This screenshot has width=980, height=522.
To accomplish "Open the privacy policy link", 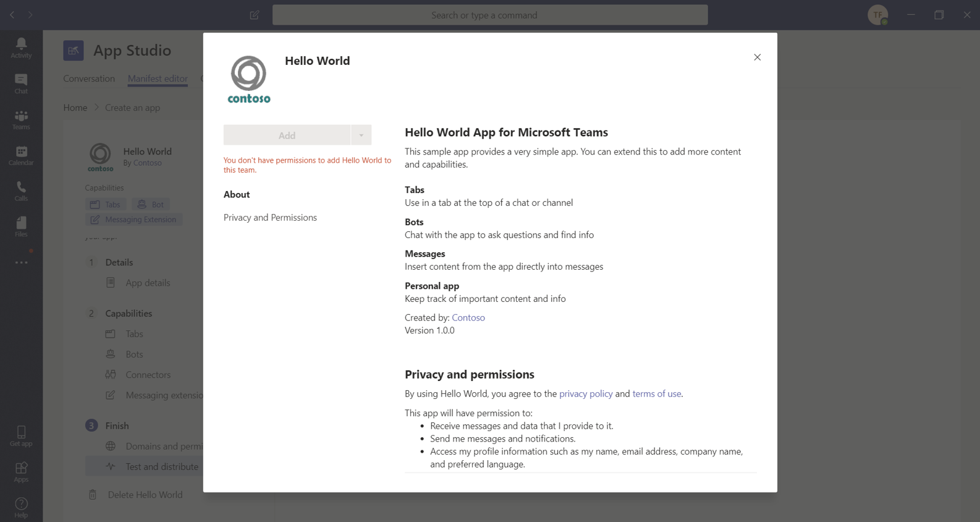I will click(586, 393).
